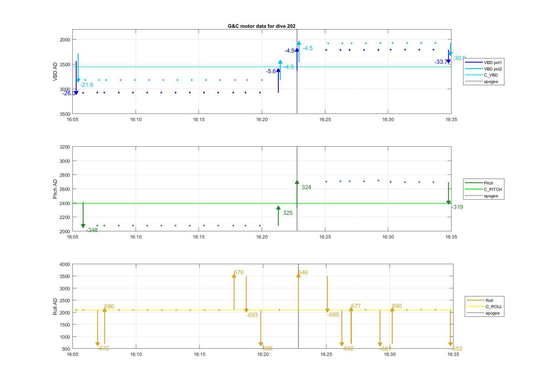Click the '-21.8' VBD data label
Image resolution: width=557 pixels, height=392 pixels.
click(86, 85)
